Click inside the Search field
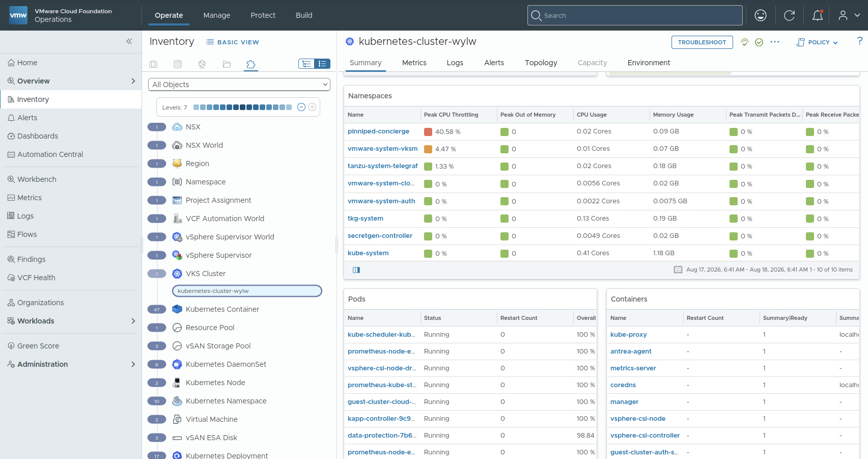The image size is (868, 459). pyautogui.click(x=635, y=15)
